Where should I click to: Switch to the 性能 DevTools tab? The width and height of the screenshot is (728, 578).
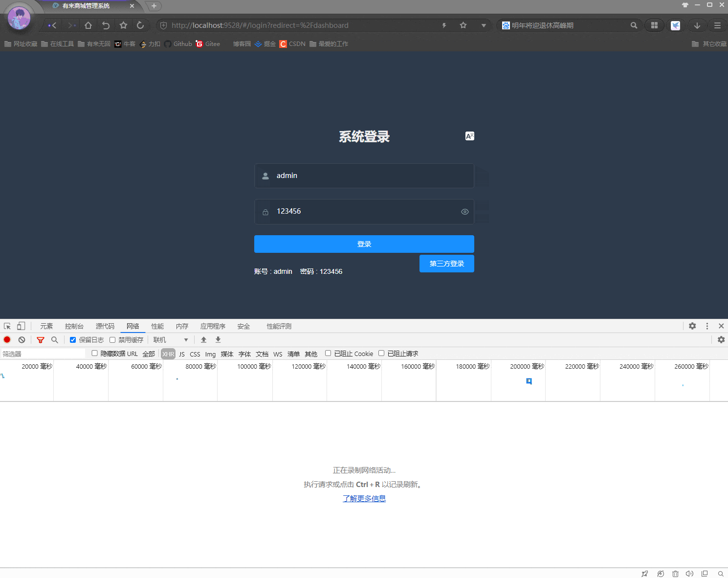tap(157, 326)
